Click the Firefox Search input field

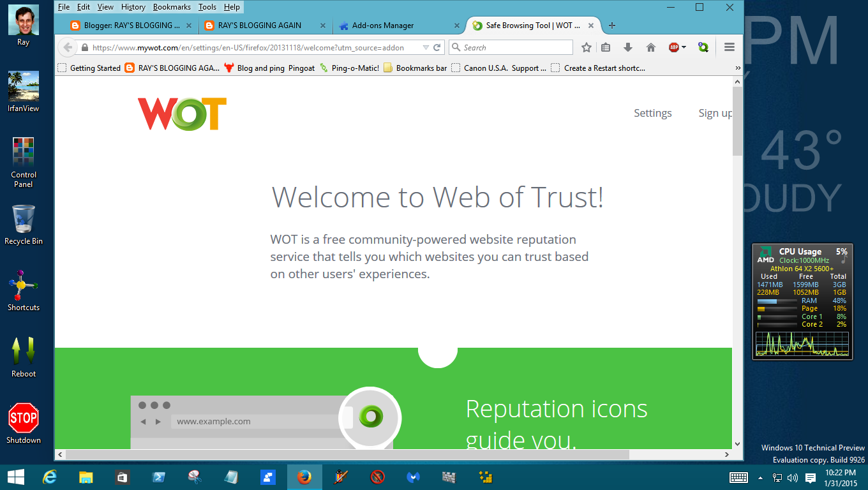click(x=511, y=47)
